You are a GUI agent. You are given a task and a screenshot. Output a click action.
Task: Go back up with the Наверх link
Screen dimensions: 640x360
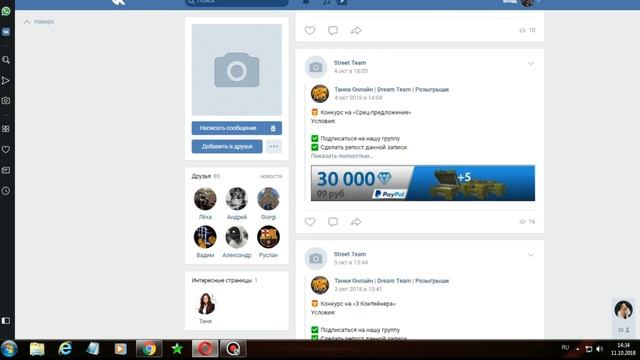tap(39, 22)
